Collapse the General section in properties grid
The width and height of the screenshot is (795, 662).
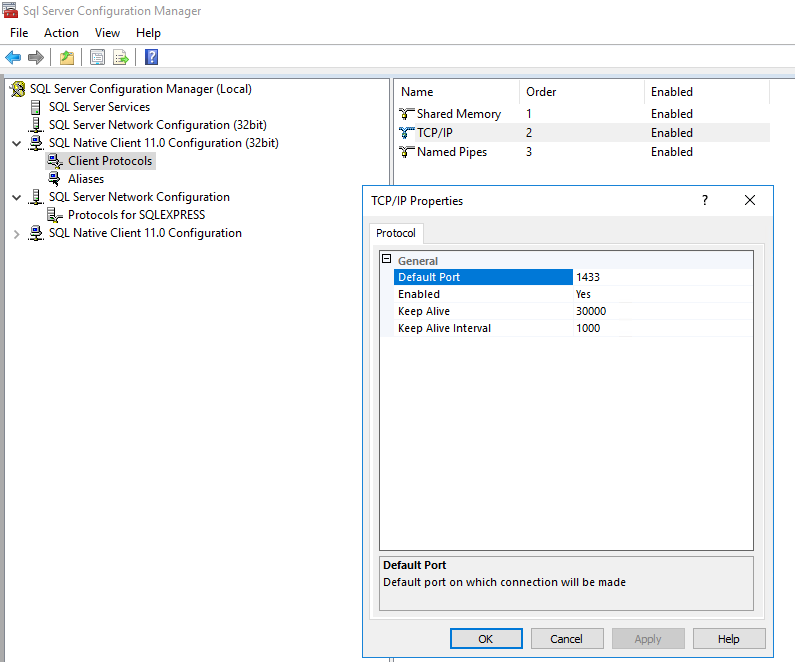386,260
